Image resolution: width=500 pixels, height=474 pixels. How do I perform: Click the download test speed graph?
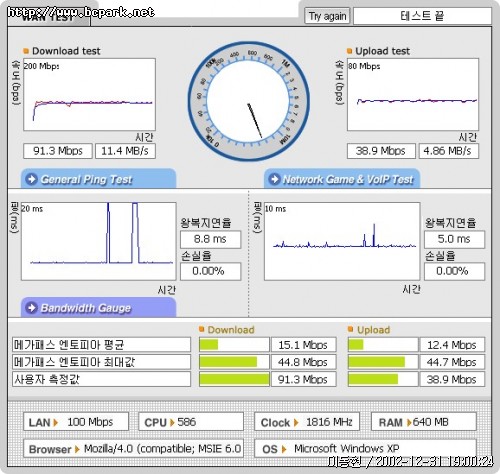click(89, 95)
